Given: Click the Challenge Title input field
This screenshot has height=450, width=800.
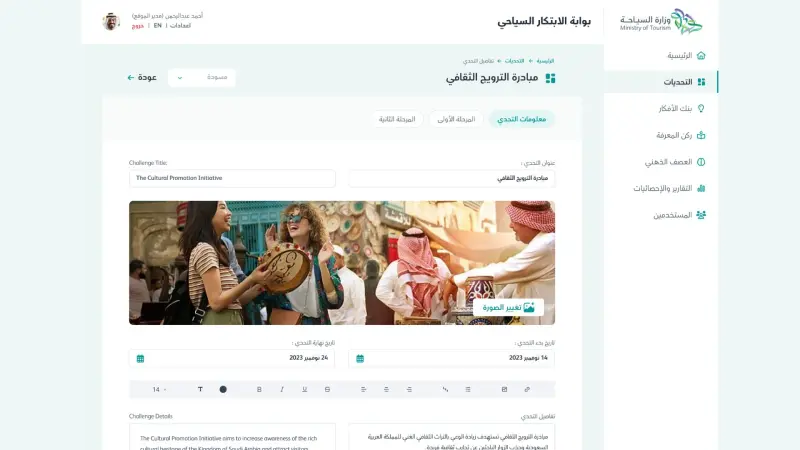Looking at the screenshot, I should click(x=232, y=179).
